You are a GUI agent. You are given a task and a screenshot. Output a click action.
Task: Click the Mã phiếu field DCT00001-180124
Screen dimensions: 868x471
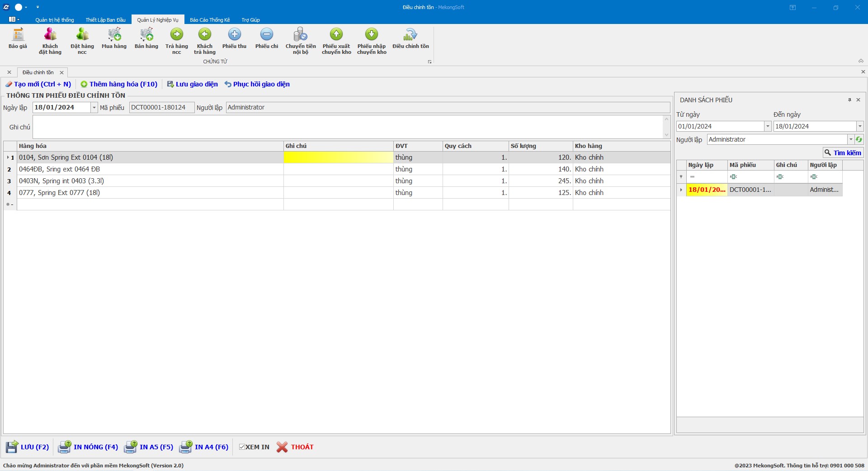coord(162,107)
